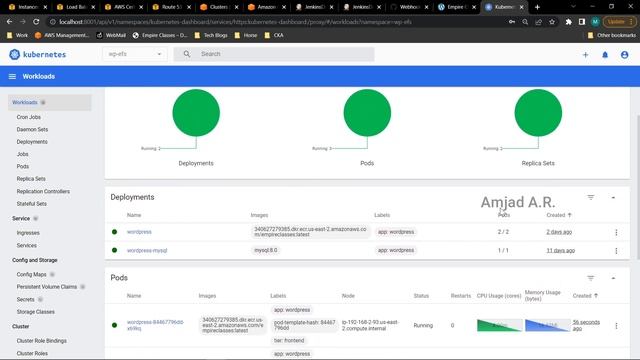Click the password key icon in address bar
Image resolution: width=640 pixels, height=360 pixels.
[x=511, y=22]
